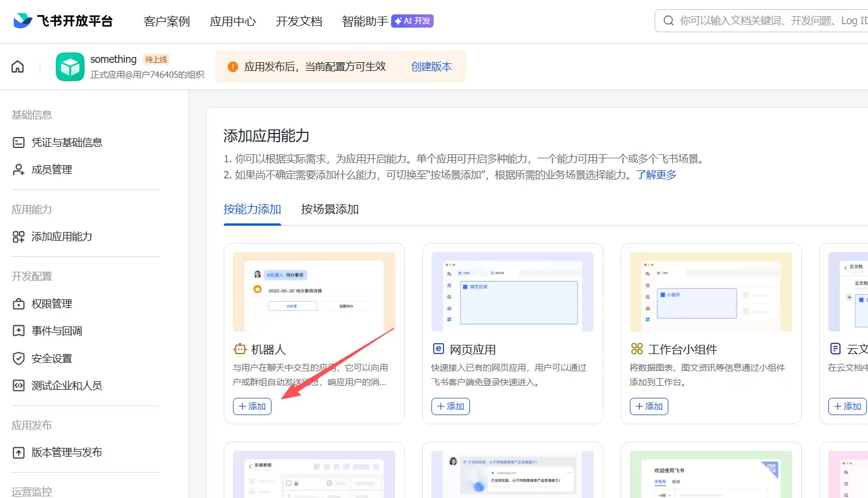The width and height of the screenshot is (868, 498).
Task: Select 添加应用能力 in the sidebar
Action: [x=62, y=237]
